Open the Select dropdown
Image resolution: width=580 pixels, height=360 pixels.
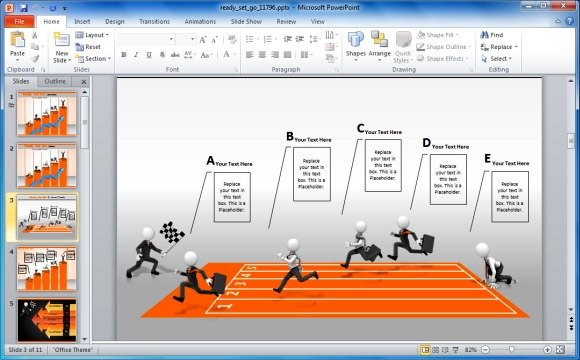496,58
